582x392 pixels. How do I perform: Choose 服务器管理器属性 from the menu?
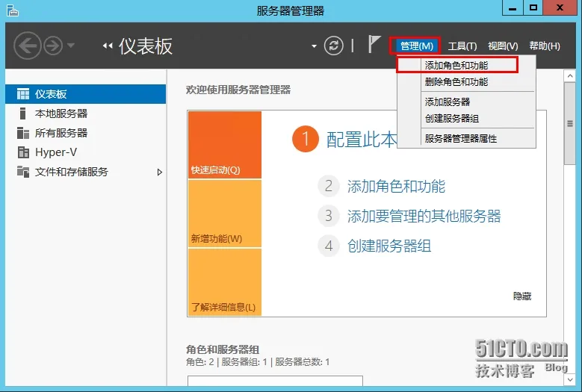(x=466, y=138)
